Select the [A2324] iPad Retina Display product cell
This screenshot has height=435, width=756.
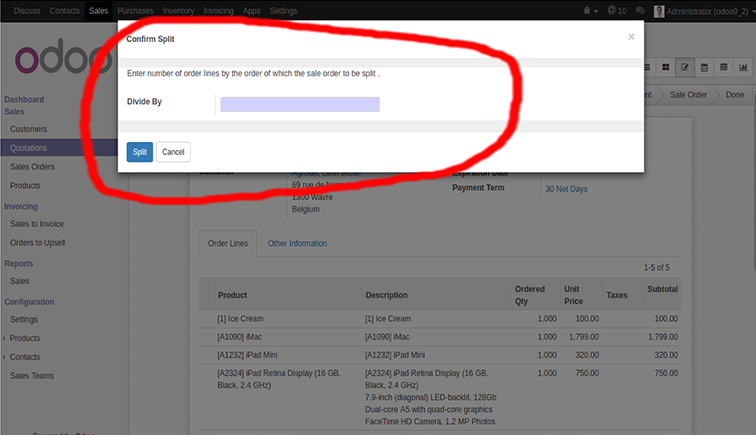(x=279, y=379)
